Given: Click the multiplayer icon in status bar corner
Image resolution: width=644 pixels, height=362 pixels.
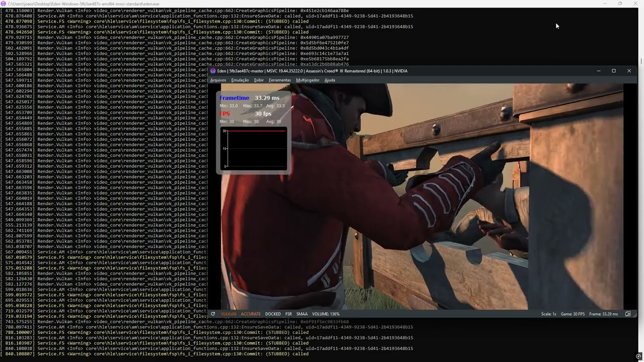Looking at the screenshot, I should pyautogui.click(x=628, y=314).
